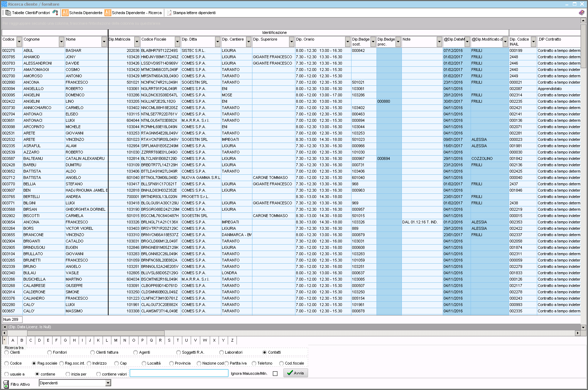The width and height of the screenshot is (588, 390).
Task: Click the cell BALTEANU in Cognome column
Action: (44, 158)
